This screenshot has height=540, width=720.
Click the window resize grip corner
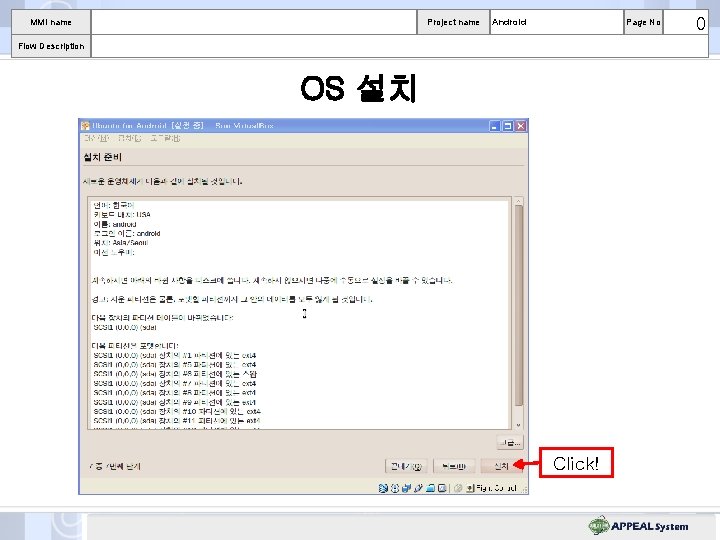pyautogui.click(x=524, y=490)
